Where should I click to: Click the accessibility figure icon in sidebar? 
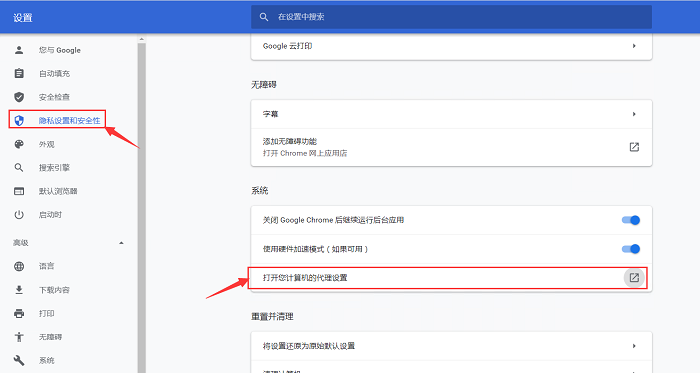click(x=19, y=337)
